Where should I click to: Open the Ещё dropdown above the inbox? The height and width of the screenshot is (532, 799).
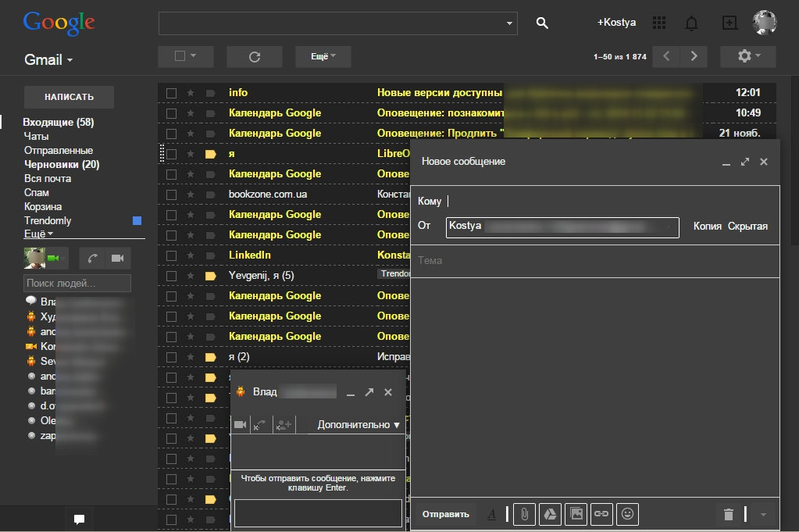[323, 56]
